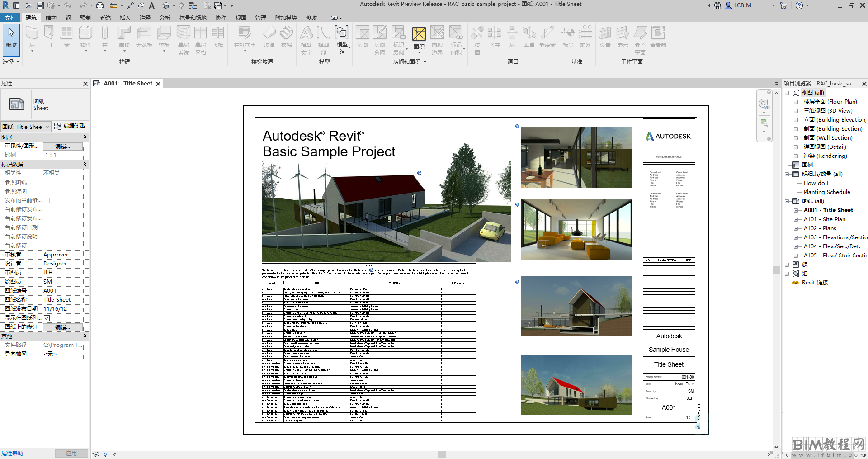868x459 pixels.
Task: Open the 属性帮助 link
Action: 12,453
